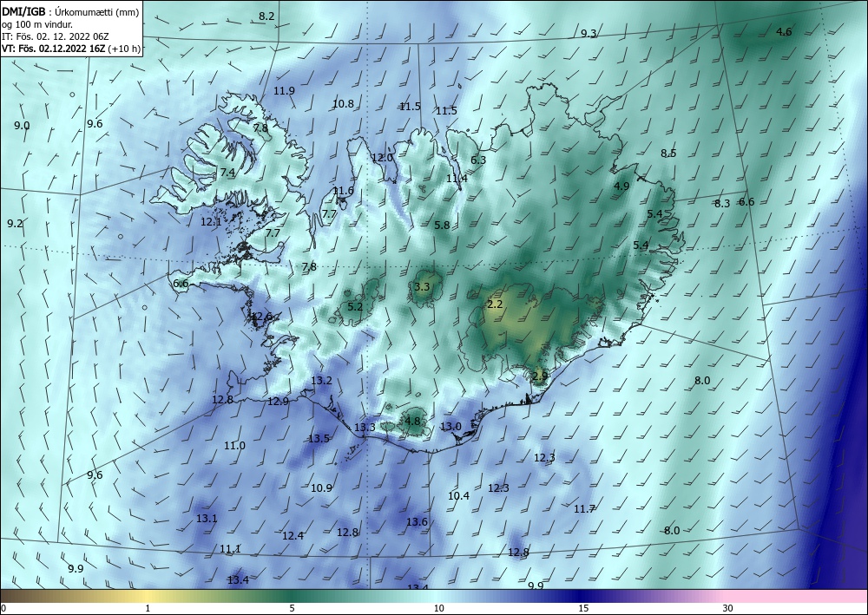Click the '10.9' value label
Screen dimensions: 868x615
321,487
